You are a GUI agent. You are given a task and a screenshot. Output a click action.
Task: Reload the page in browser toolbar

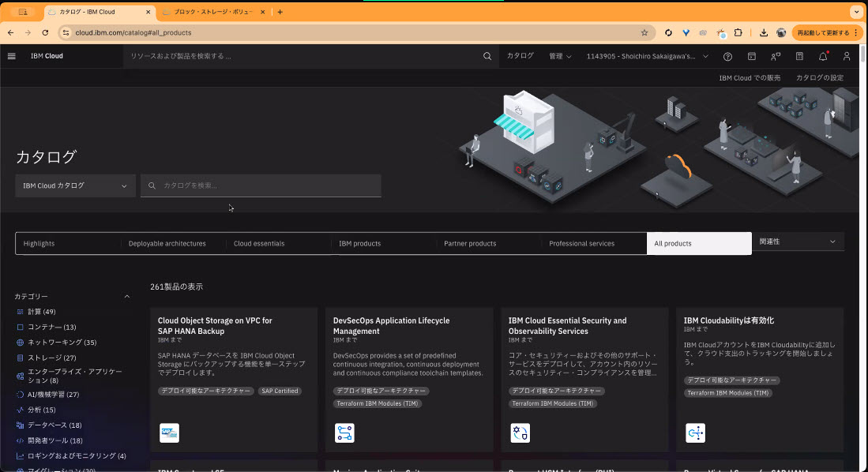click(x=45, y=32)
